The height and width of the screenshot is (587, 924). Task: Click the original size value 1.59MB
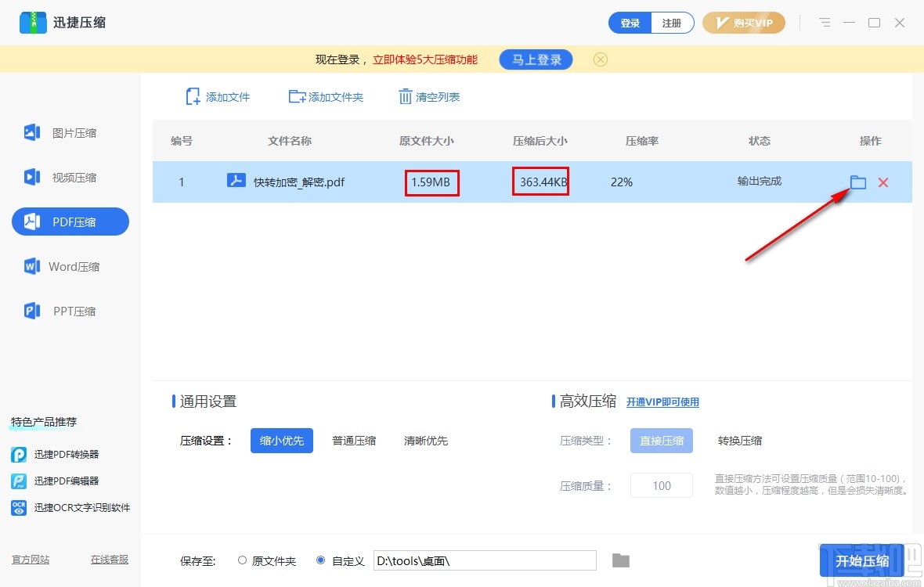click(431, 182)
